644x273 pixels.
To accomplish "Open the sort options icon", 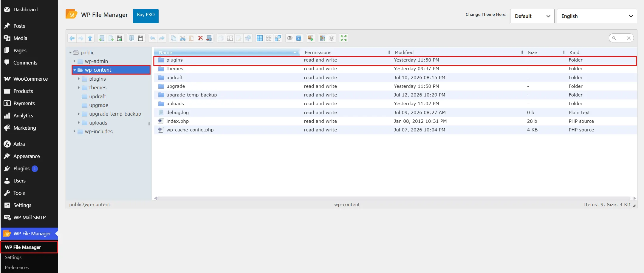I will pos(332,38).
